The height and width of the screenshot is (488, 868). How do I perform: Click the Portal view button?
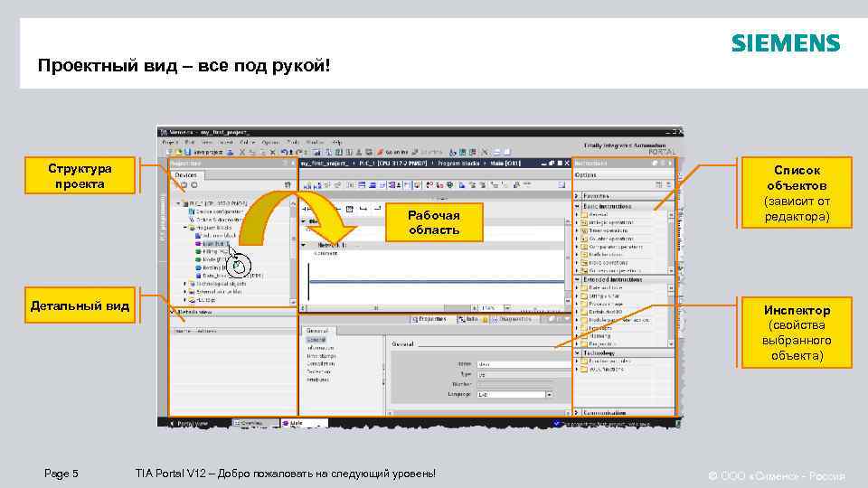tap(189, 423)
